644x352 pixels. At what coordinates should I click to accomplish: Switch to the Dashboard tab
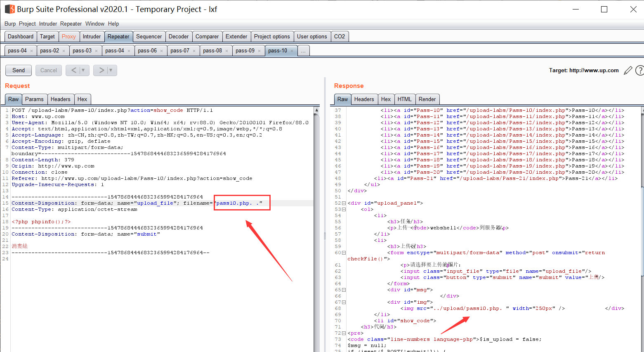(x=21, y=36)
